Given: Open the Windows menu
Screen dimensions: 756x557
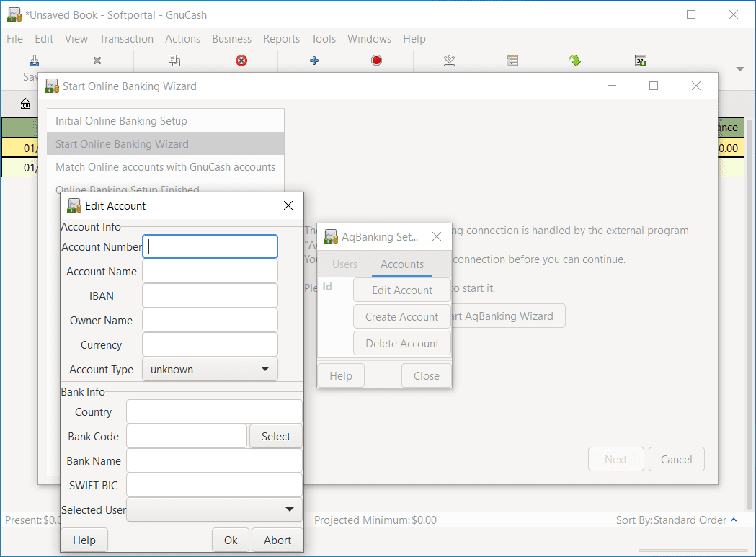Looking at the screenshot, I should (x=369, y=39).
